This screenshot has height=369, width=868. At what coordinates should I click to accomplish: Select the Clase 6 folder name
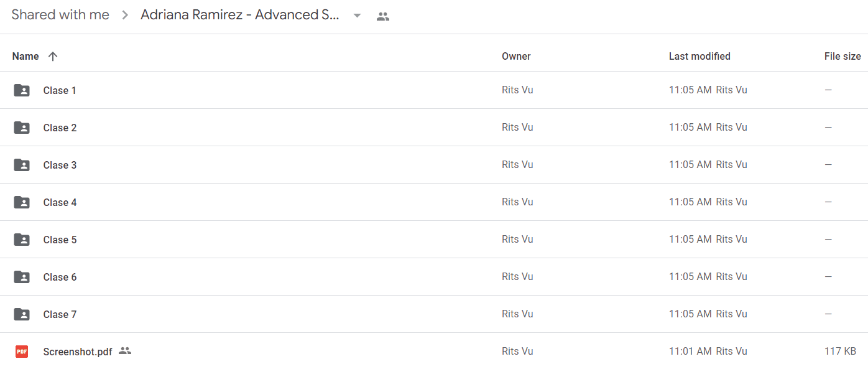click(60, 277)
